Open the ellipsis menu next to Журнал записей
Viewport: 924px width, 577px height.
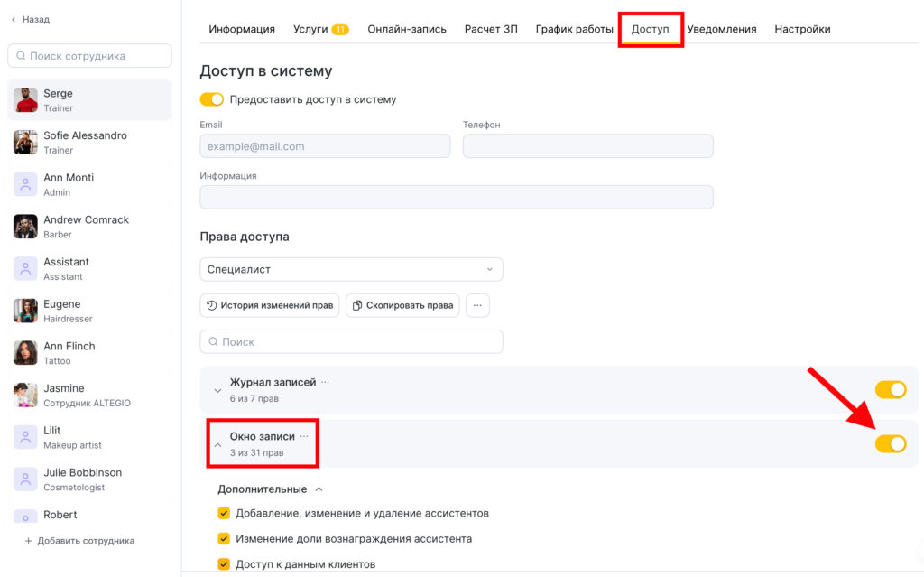(326, 382)
